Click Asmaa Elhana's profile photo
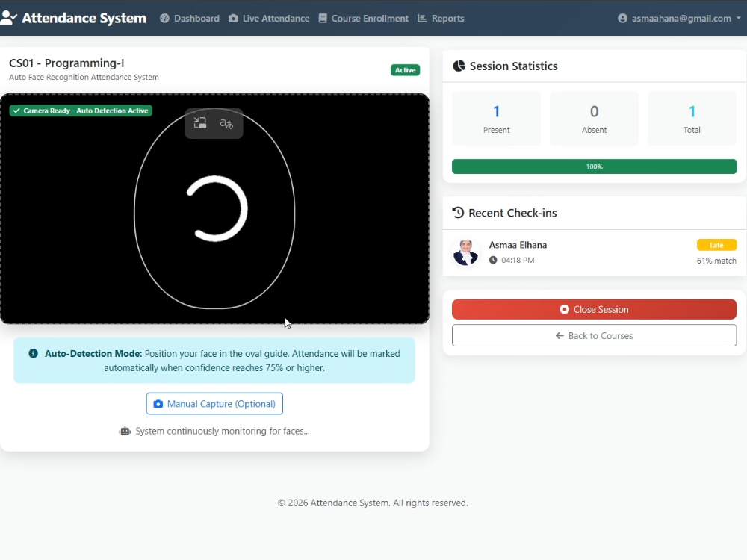Viewport: 747px width, 560px height. click(465, 252)
